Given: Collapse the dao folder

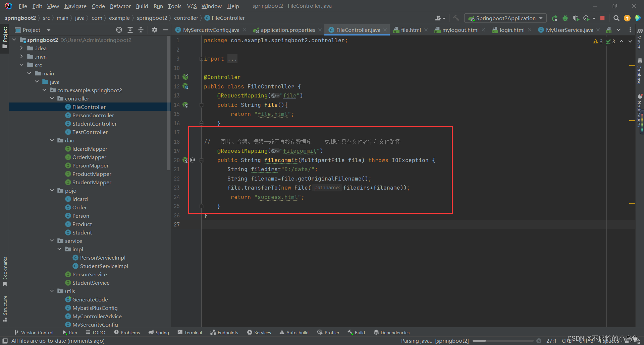Looking at the screenshot, I should tap(52, 140).
